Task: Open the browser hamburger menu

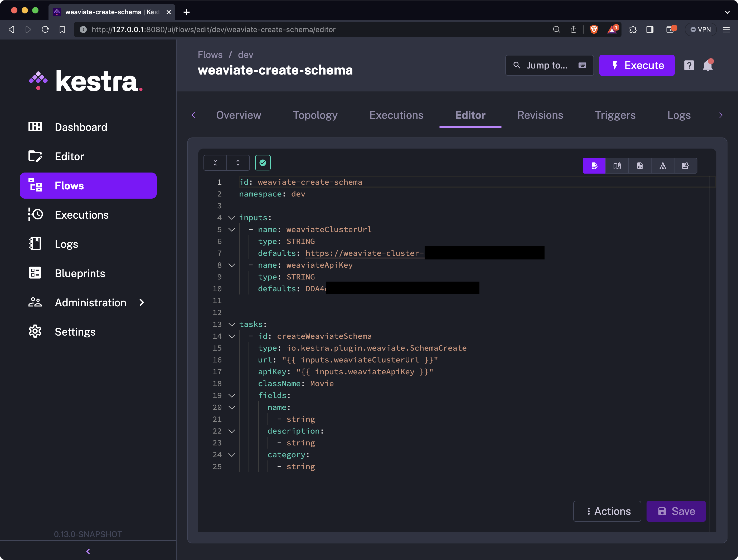Action: pyautogui.click(x=727, y=29)
